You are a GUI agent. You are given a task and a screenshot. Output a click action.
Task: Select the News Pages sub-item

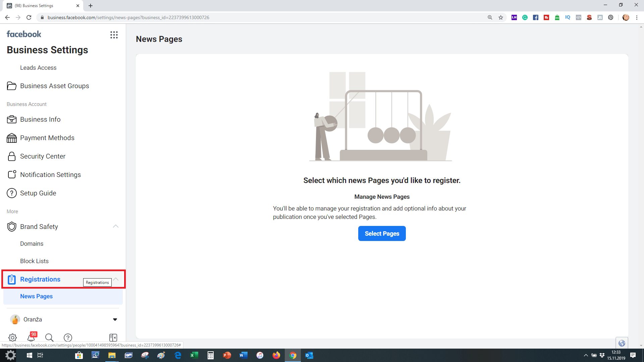coord(36,296)
